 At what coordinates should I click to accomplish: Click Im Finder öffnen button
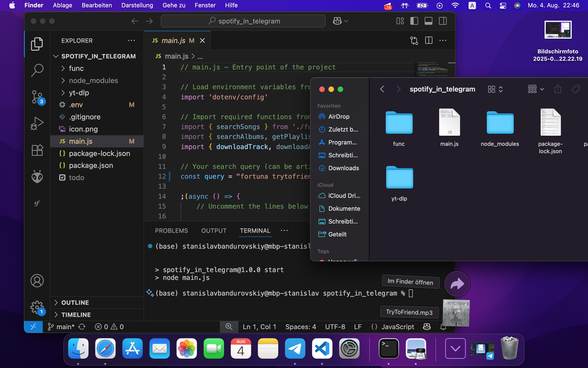coord(410,282)
